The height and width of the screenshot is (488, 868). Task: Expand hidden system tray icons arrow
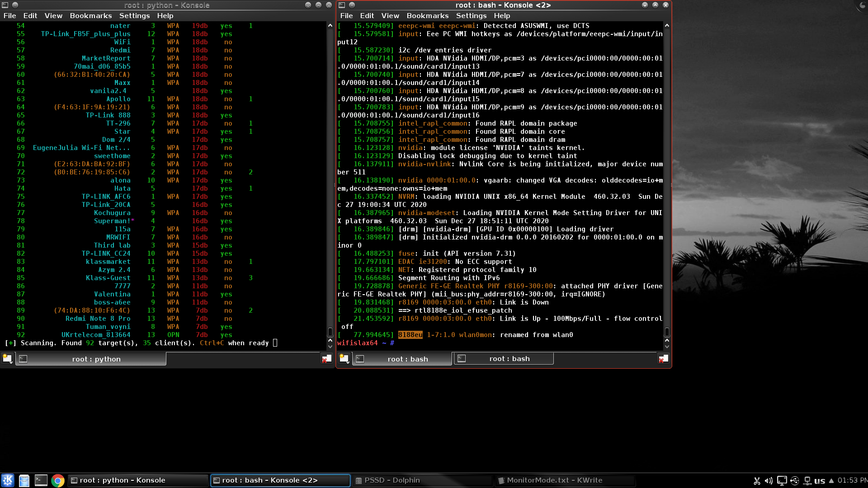pyautogui.click(x=831, y=481)
